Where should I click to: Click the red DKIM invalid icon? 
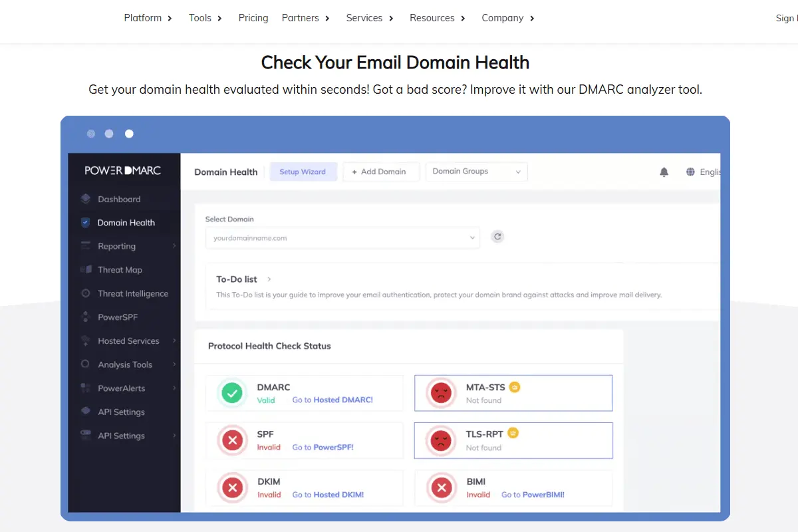[232, 488]
